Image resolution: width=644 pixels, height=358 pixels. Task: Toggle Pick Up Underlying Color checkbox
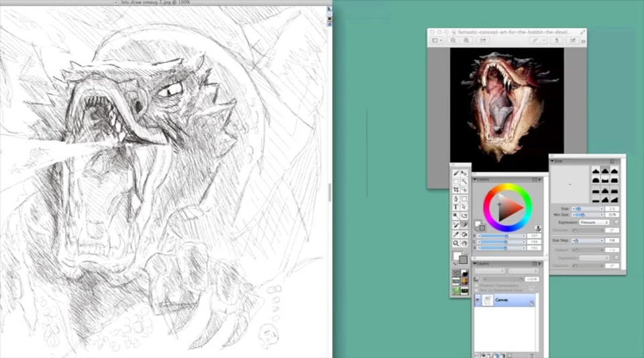[x=476, y=289]
